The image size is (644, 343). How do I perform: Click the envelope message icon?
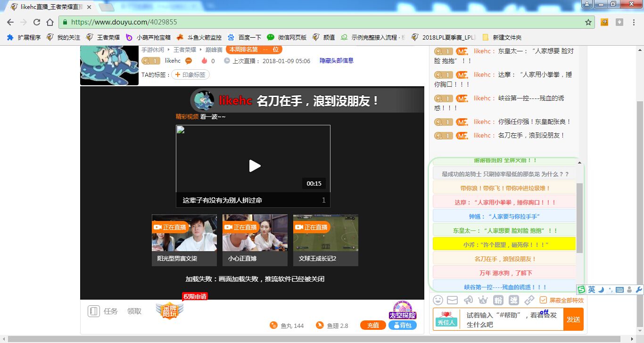point(453,300)
